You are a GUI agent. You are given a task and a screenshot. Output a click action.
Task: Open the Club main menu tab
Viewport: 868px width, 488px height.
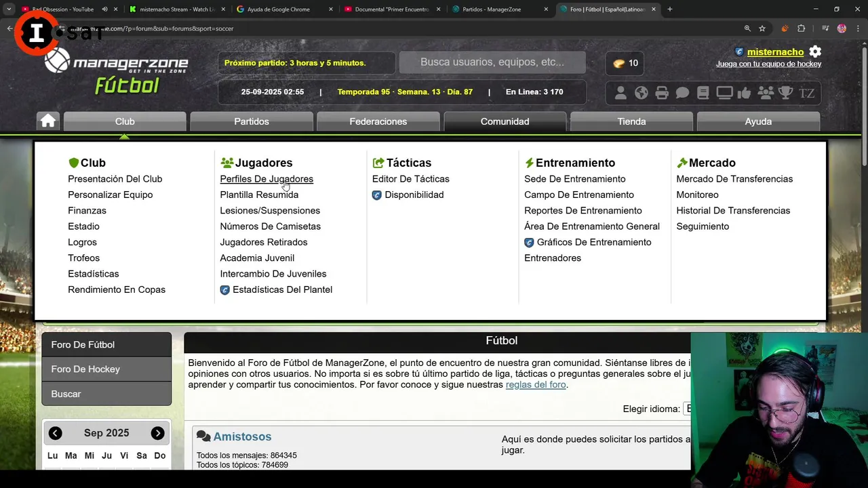tap(125, 121)
